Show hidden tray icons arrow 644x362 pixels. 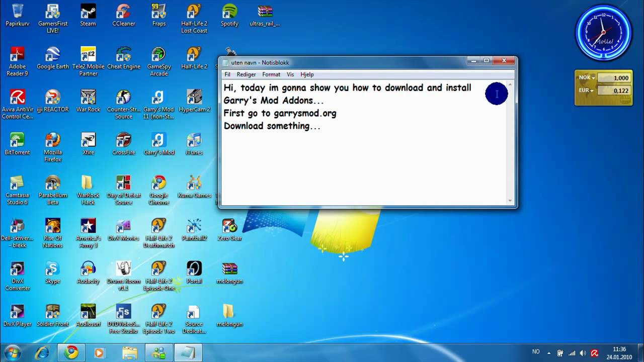point(549,353)
